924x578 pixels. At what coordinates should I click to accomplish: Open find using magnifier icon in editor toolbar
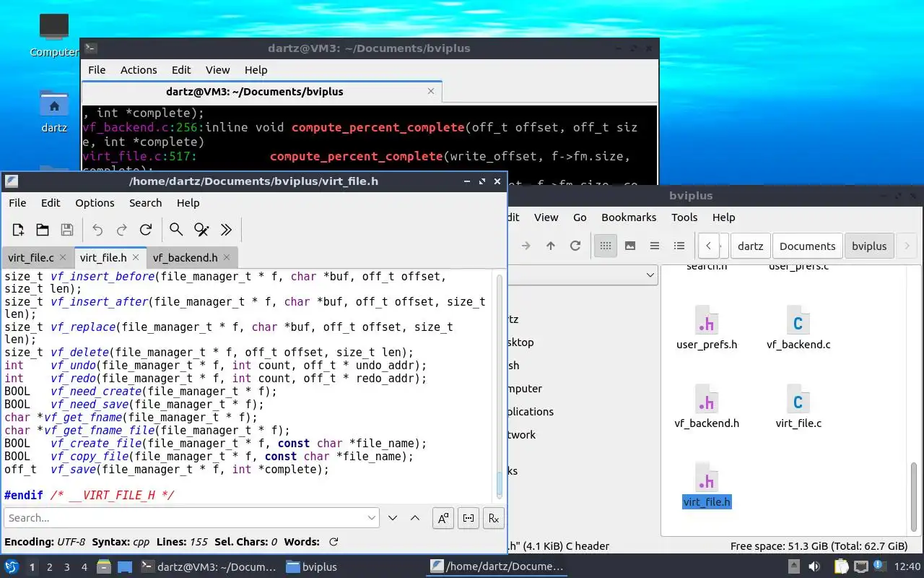[176, 230]
